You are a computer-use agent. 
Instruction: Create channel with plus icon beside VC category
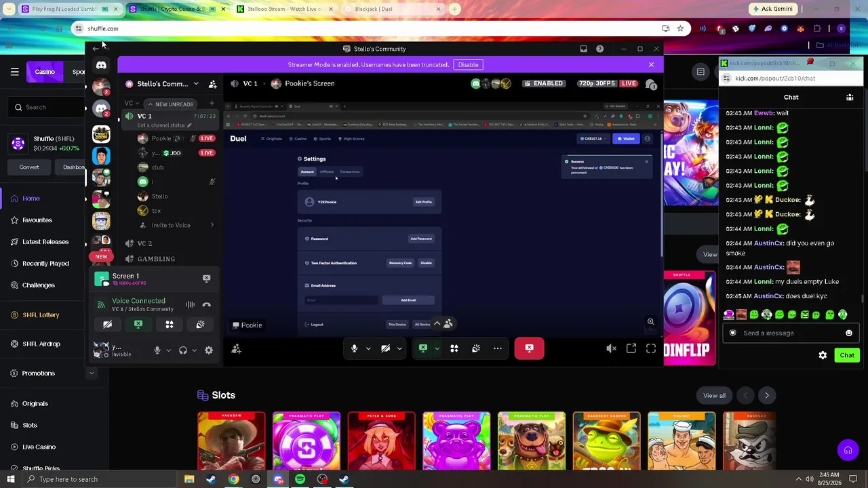(x=212, y=104)
